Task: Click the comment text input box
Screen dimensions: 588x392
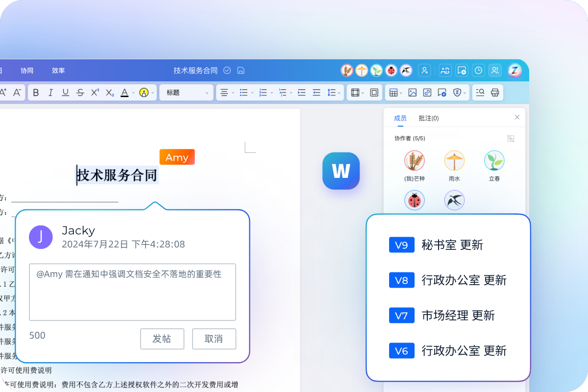Action: [132, 292]
